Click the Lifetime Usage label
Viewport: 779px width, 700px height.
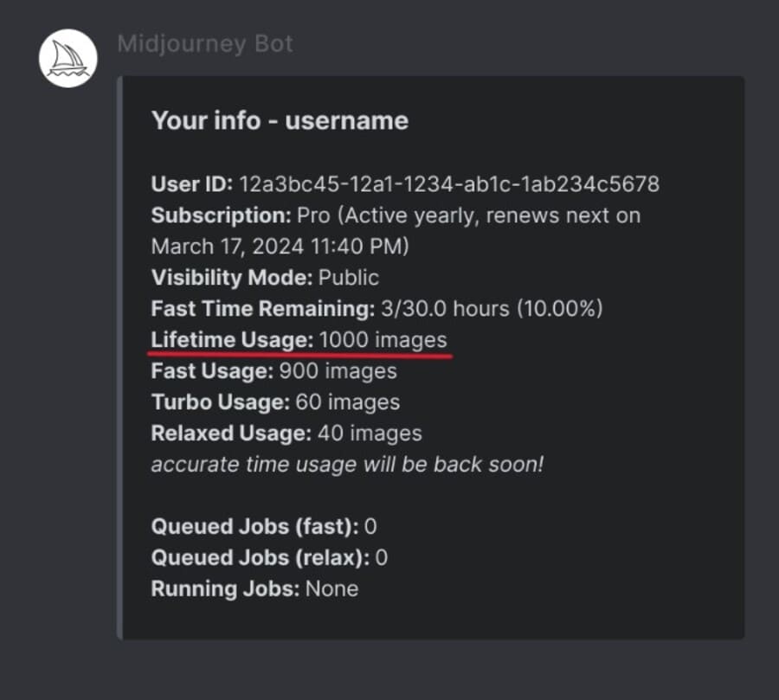(232, 340)
